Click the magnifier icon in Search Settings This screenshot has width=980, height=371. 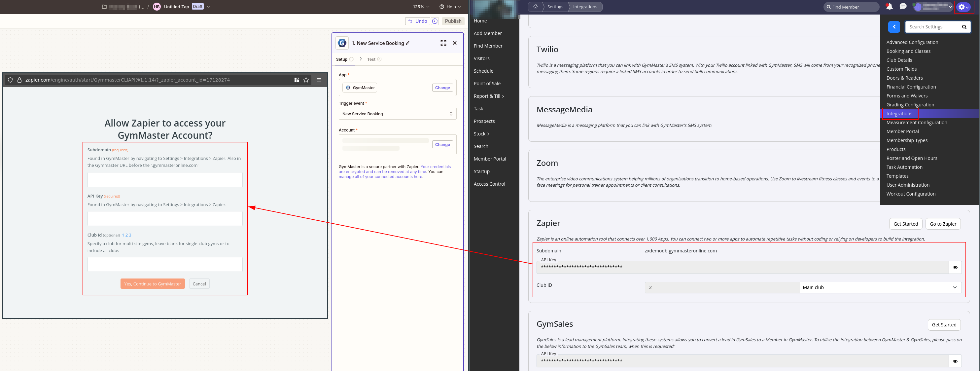click(964, 27)
